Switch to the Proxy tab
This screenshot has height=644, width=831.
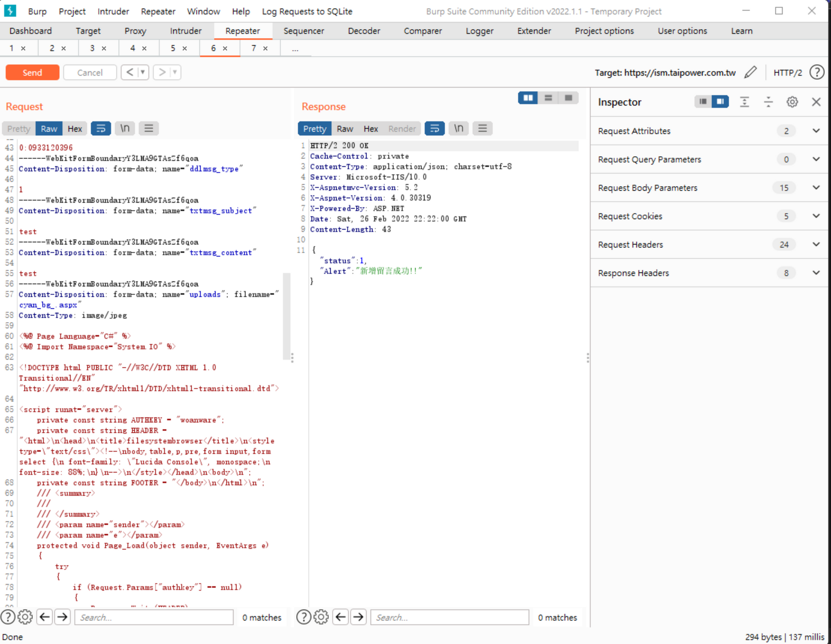point(135,31)
